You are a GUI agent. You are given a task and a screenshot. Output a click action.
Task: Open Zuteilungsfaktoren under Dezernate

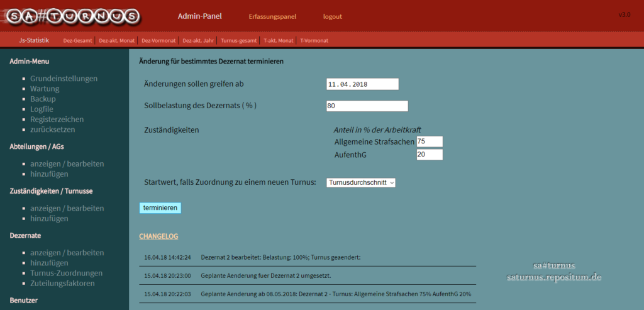tap(62, 283)
